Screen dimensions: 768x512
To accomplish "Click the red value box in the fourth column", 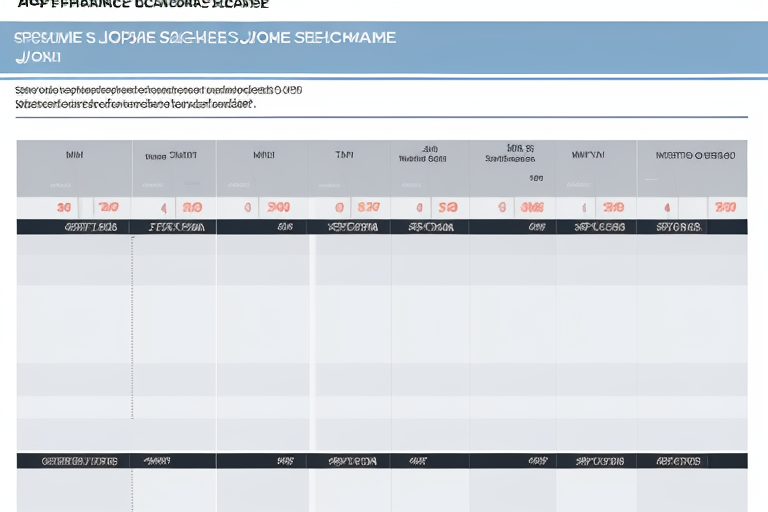I will tap(368, 208).
